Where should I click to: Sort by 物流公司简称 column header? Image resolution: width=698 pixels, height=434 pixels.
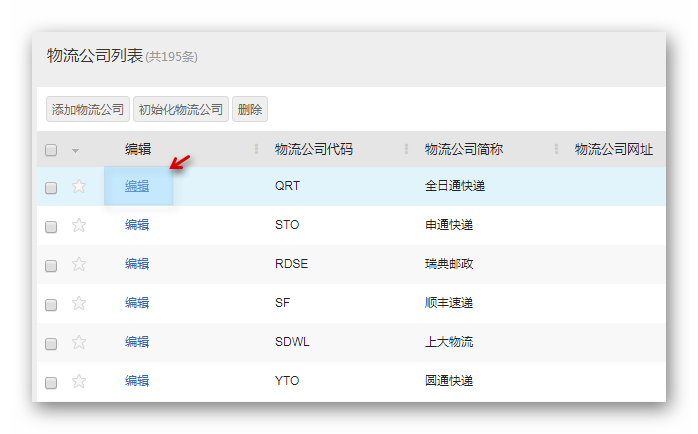click(x=464, y=149)
